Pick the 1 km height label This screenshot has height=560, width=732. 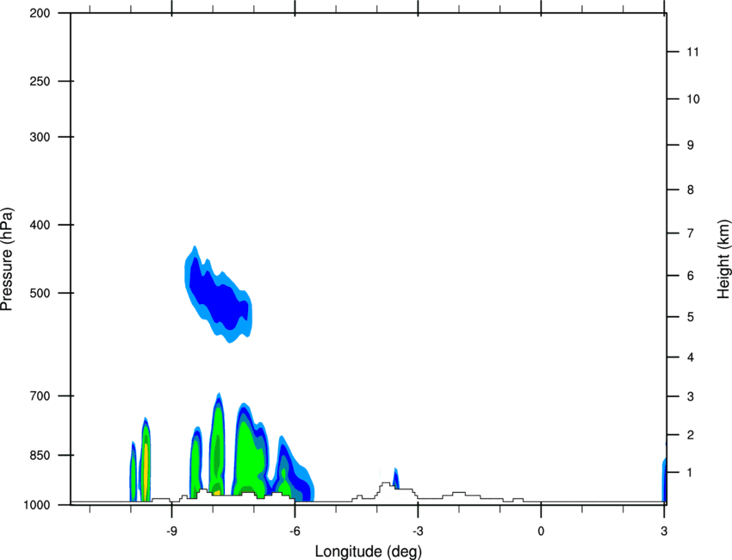coord(691,473)
